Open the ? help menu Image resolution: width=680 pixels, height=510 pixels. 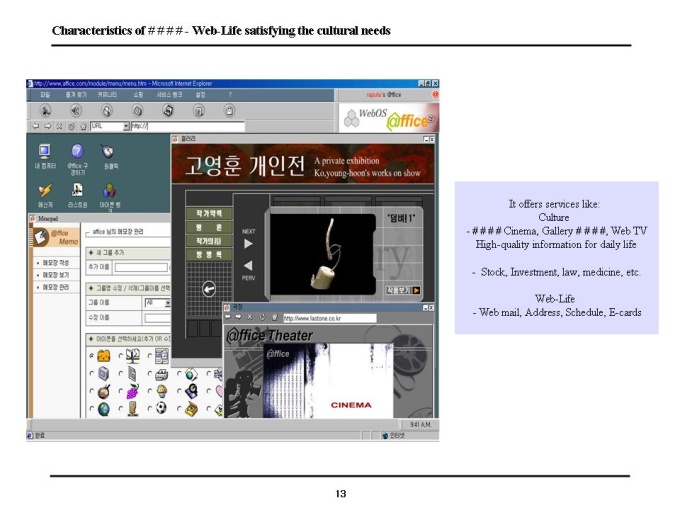(230, 95)
